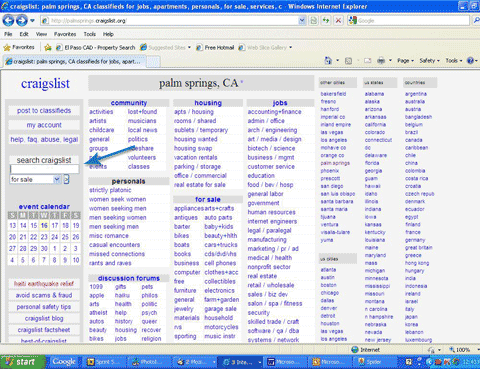The height and width of the screenshot is (369, 480).
Task: Click help, faq, abuse, legal link
Action: pos(44,139)
